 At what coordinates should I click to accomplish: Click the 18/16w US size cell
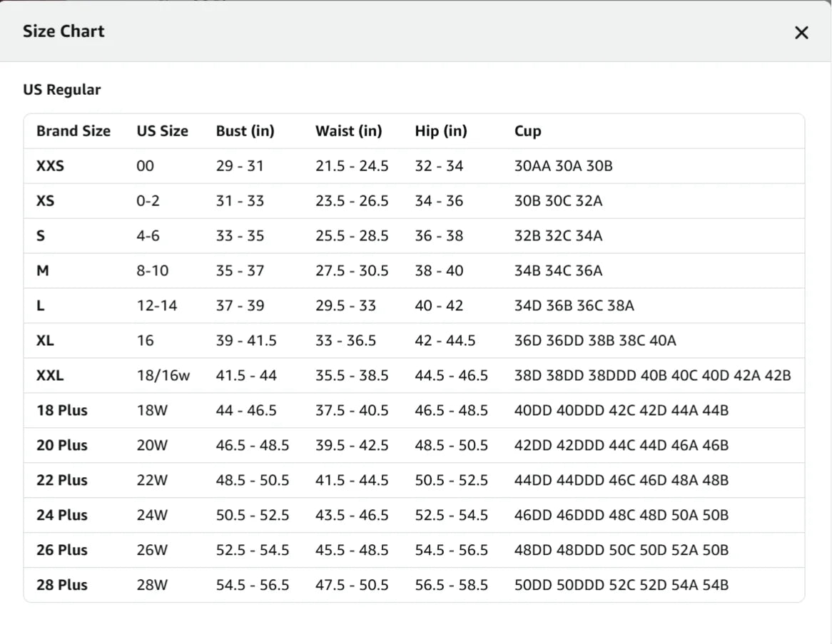pos(163,376)
